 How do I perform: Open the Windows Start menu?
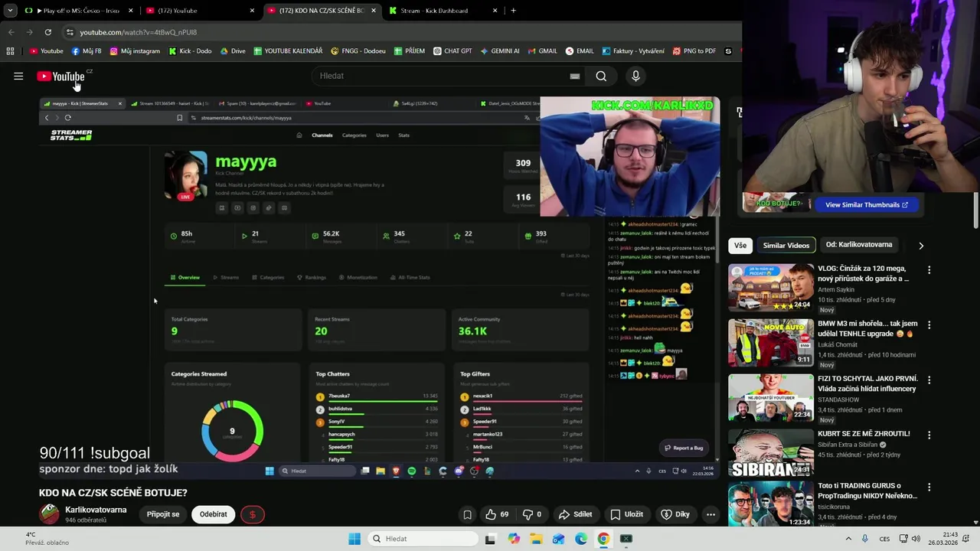click(354, 539)
